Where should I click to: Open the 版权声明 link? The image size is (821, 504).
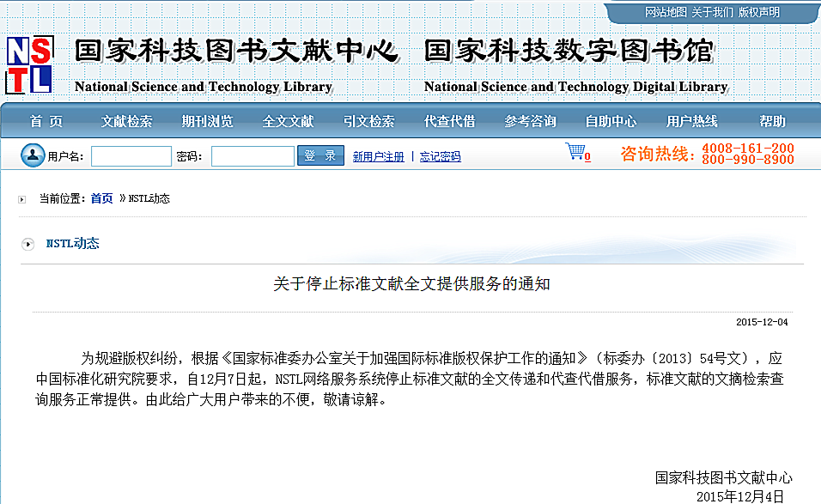point(758,12)
